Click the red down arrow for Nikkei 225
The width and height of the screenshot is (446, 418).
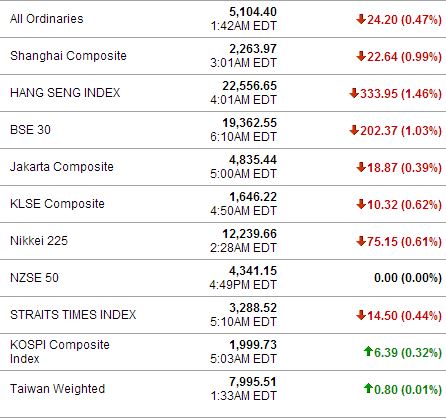[x=361, y=241]
